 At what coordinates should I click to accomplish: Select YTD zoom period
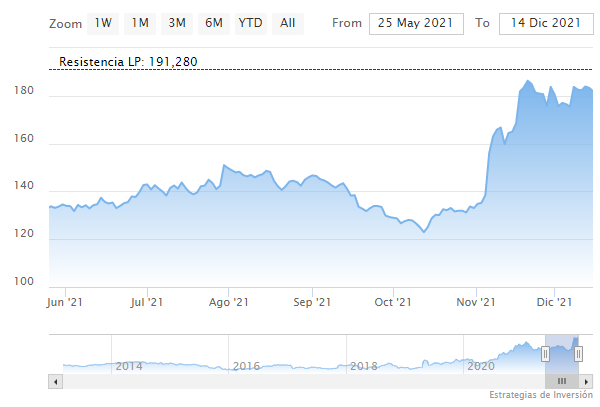[251, 22]
